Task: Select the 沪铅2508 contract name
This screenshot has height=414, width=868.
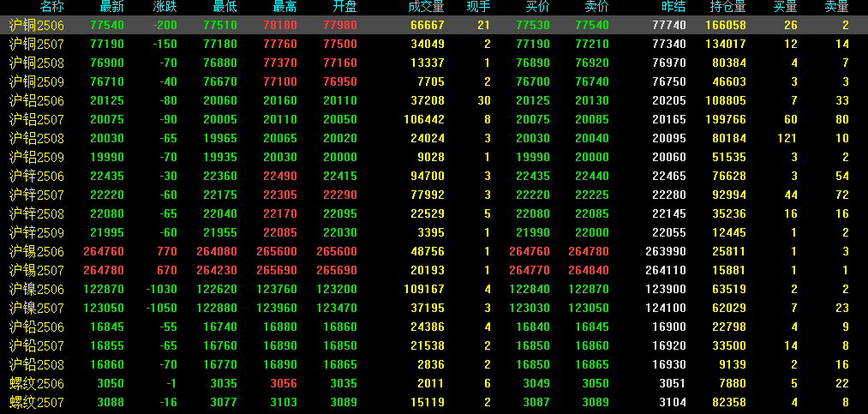Action: 37,365
